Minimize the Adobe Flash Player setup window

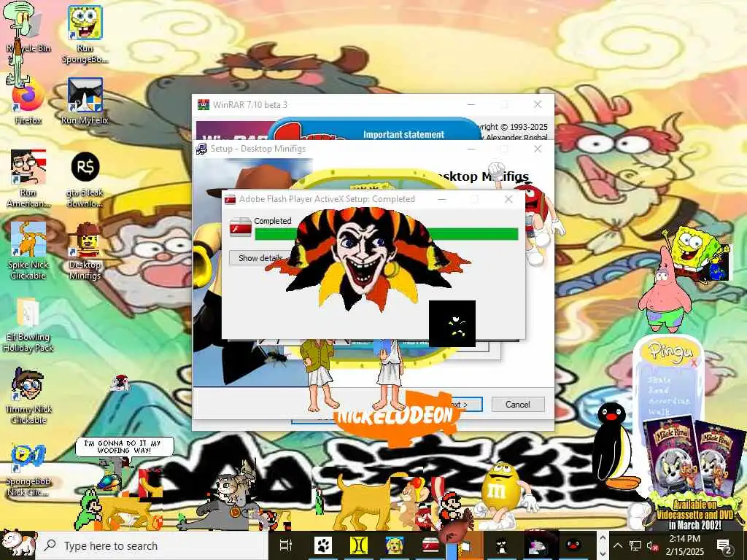click(442, 199)
